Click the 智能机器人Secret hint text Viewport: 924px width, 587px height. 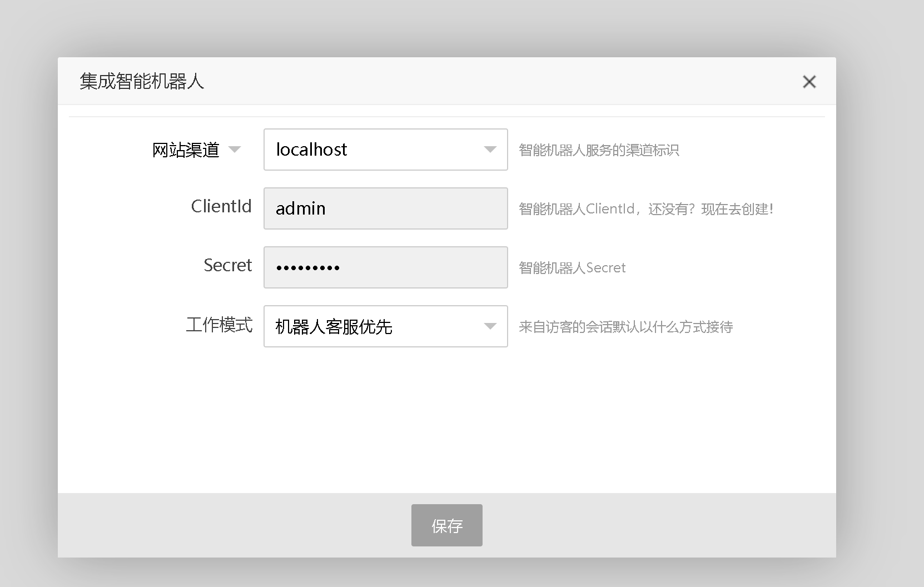pos(572,268)
